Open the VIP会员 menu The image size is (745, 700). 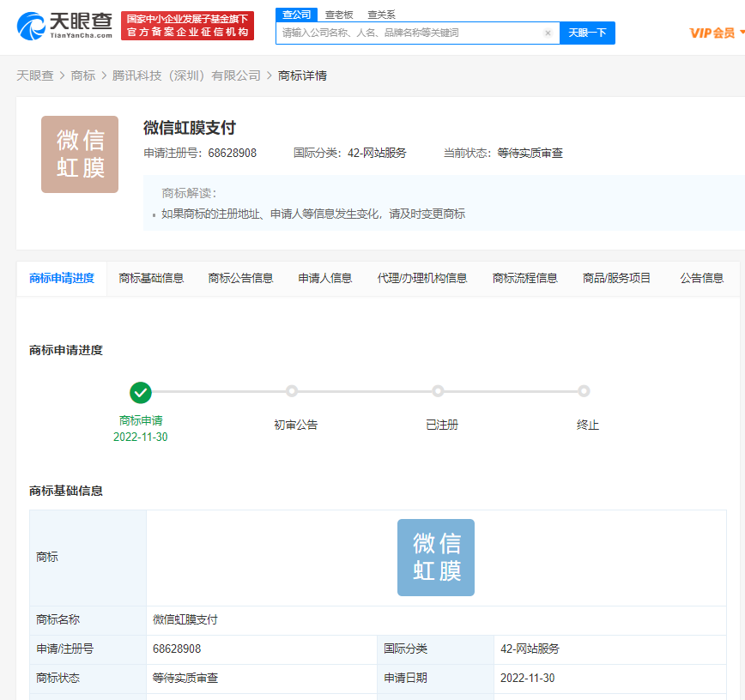(x=716, y=33)
